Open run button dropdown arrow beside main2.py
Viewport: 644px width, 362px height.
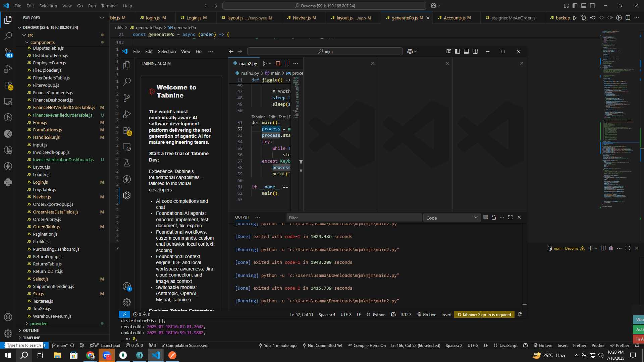pyautogui.click(x=270, y=63)
